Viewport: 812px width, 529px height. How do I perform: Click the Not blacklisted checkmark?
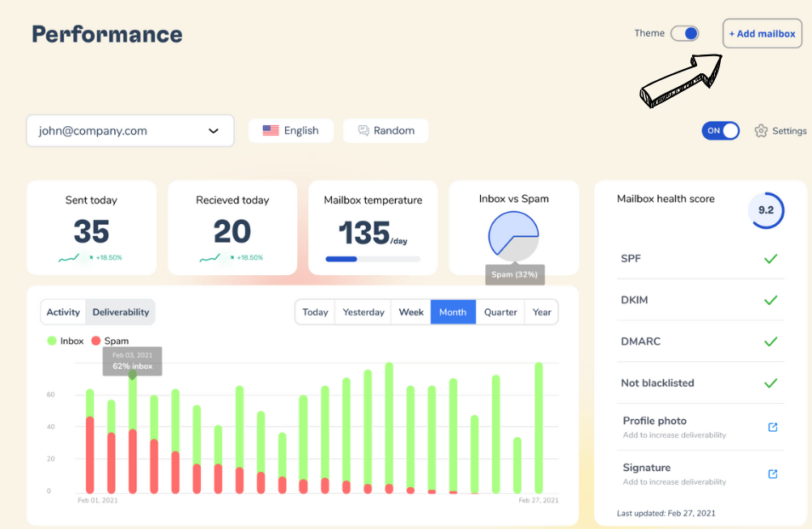[x=770, y=383]
